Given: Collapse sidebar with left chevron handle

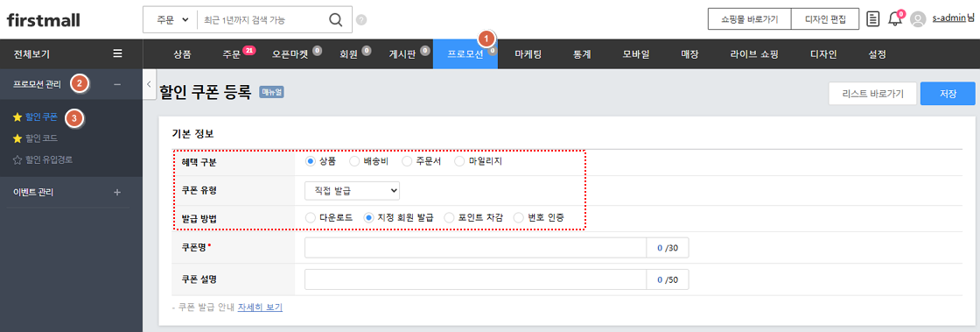Looking at the screenshot, I should click(x=150, y=84).
